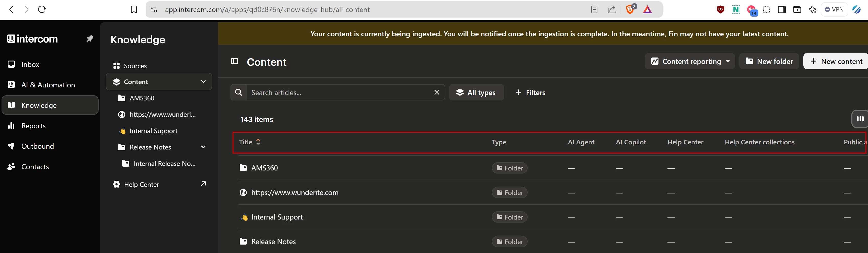Toggle the browser sidebar panel icon
The image size is (868, 253).
(x=782, y=9)
